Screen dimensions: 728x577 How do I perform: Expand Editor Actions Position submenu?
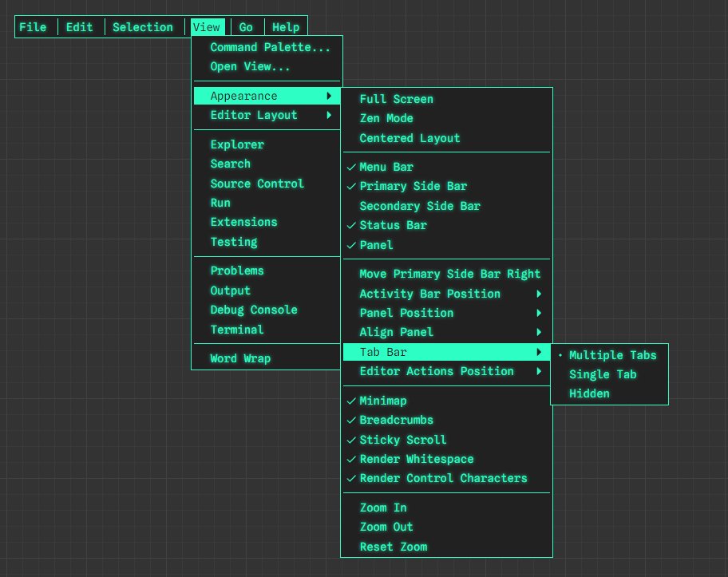tap(447, 371)
